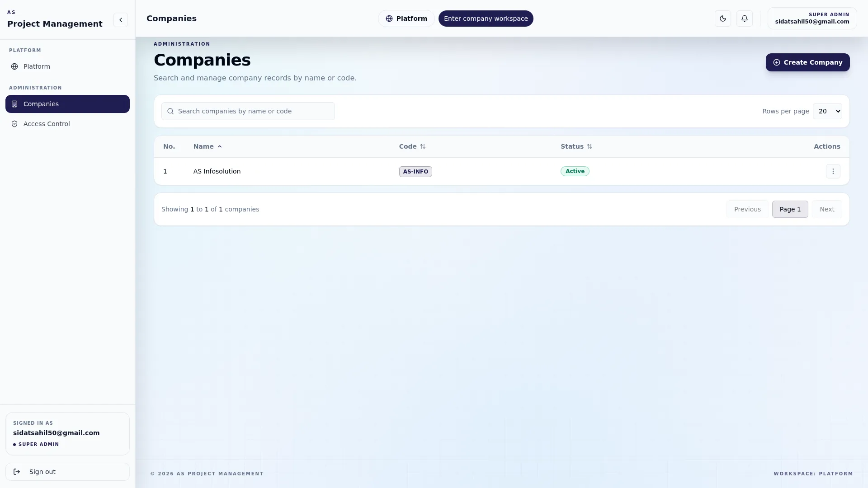Select the Platform workspace pill in header
This screenshot has width=868, height=488.
point(406,19)
